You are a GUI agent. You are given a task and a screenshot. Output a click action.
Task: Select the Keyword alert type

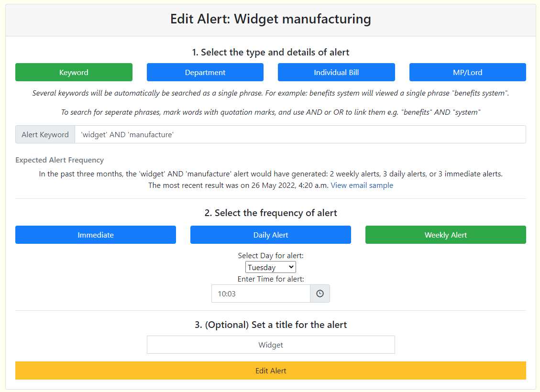click(x=74, y=72)
